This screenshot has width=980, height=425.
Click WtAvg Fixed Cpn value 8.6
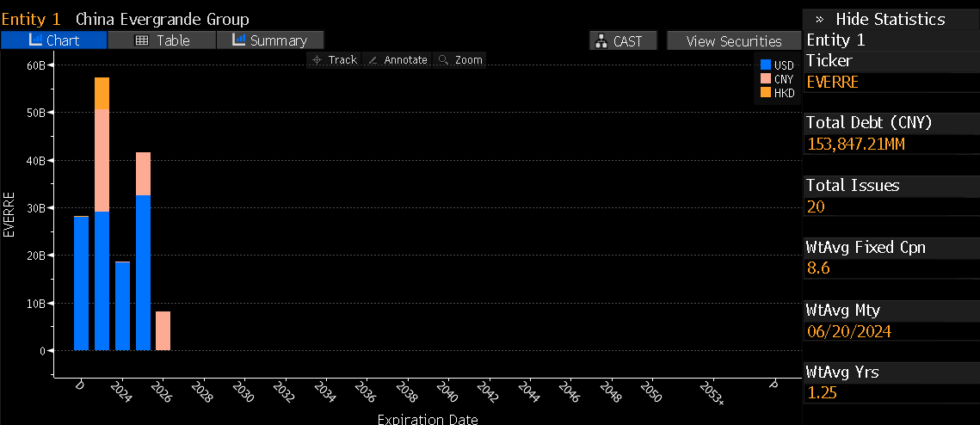point(818,268)
